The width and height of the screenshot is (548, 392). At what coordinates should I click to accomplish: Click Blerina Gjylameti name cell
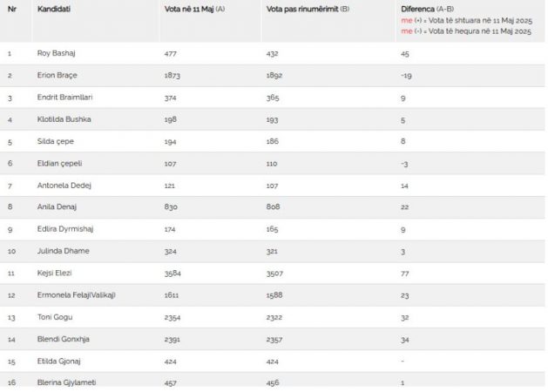67,382
